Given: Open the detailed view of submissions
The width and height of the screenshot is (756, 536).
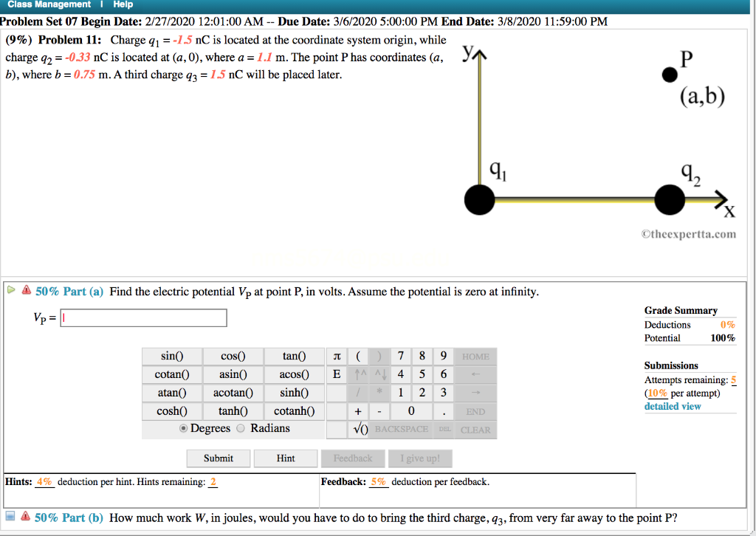Looking at the screenshot, I should click(672, 405).
